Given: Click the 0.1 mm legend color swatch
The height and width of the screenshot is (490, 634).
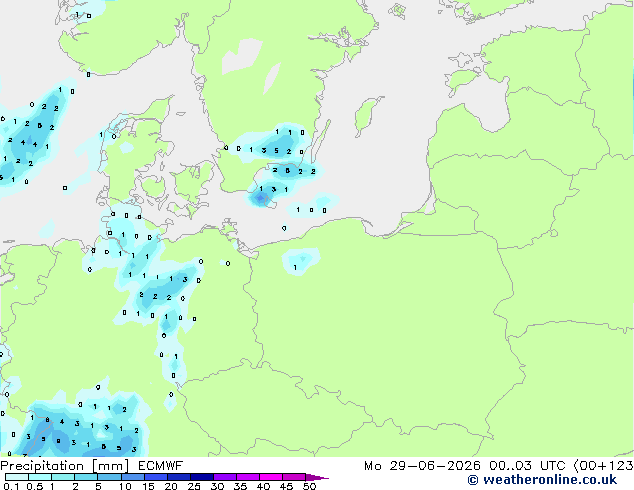Looking at the screenshot, I should click(17, 477).
